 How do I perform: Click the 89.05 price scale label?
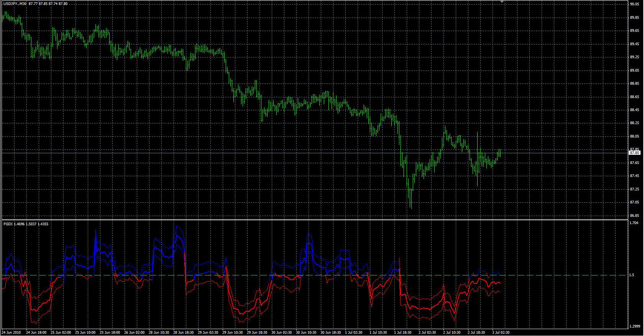click(x=634, y=70)
